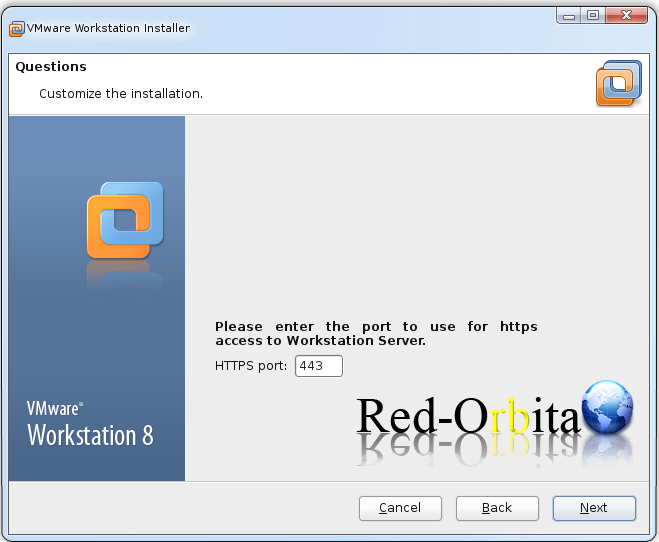This screenshot has width=659, height=542.
Task: Click the 'HTTPS port:' label
Action: click(x=251, y=366)
